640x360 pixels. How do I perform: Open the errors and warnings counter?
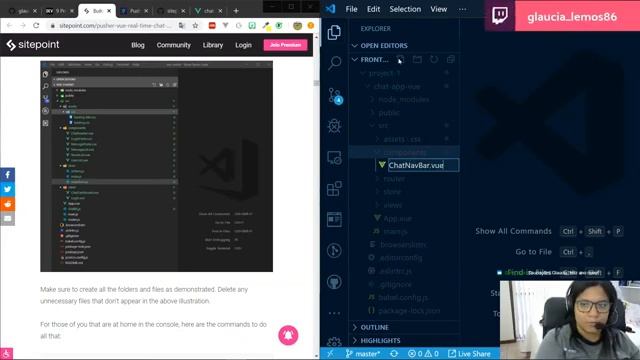(423, 353)
